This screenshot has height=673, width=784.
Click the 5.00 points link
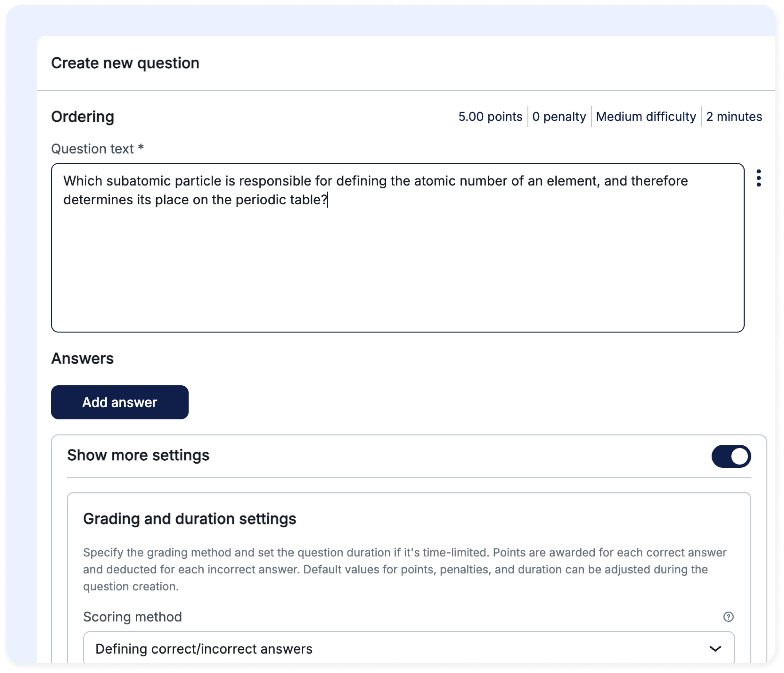490,116
